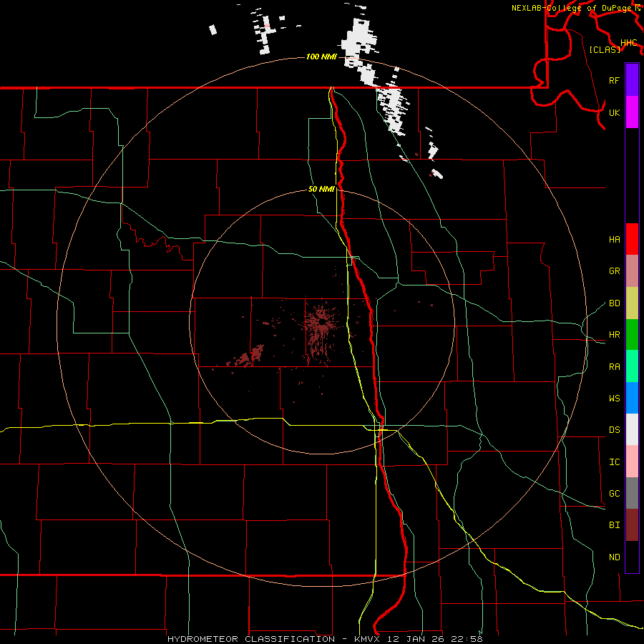Pick the dusty pink GR legend swatch
This screenshot has width=644, height=644.
632,271
